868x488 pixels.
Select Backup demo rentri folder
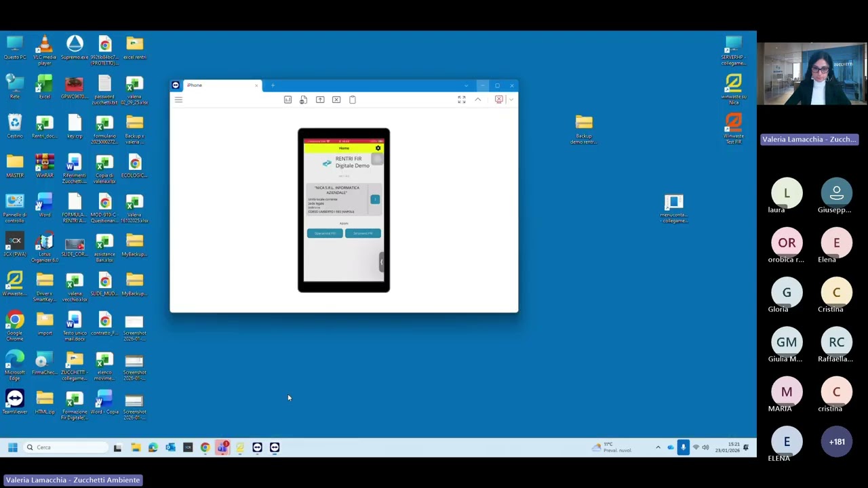click(x=584, y=129)
